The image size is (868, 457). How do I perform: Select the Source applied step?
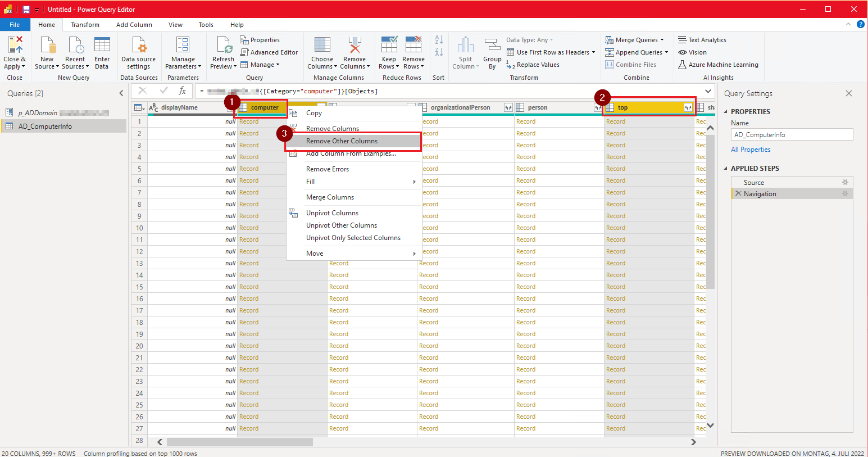pyautogui.click(x=792, y=183)
